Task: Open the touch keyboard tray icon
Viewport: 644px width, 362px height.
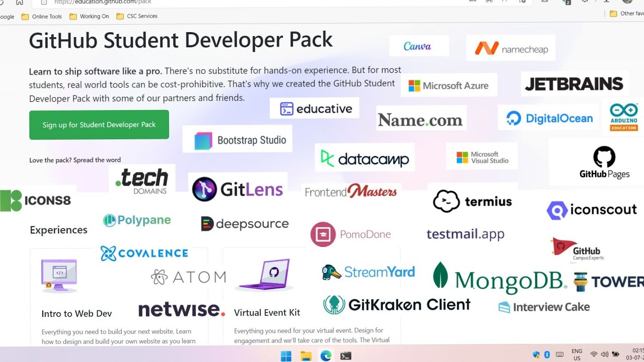Action: point(559,354)
